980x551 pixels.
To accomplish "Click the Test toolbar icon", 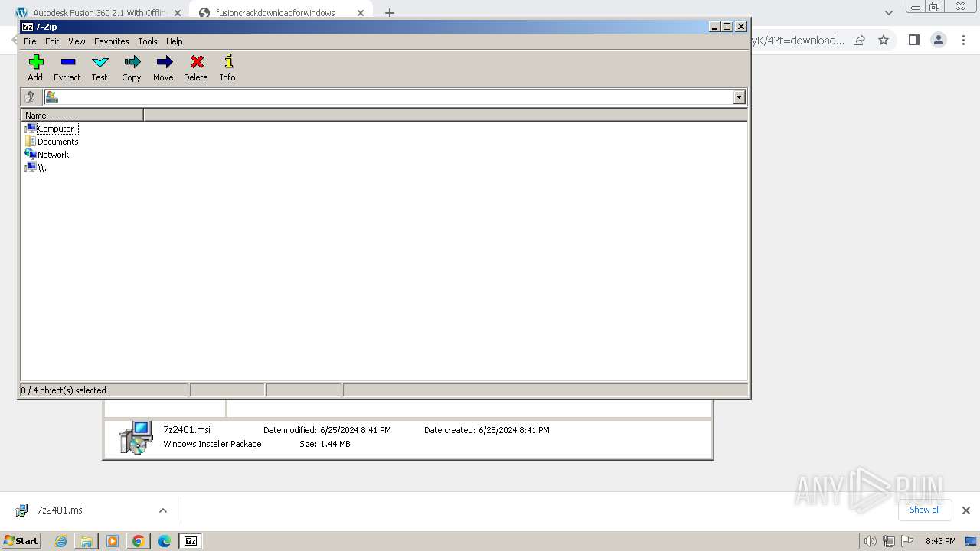I will (x=100, y=67).
